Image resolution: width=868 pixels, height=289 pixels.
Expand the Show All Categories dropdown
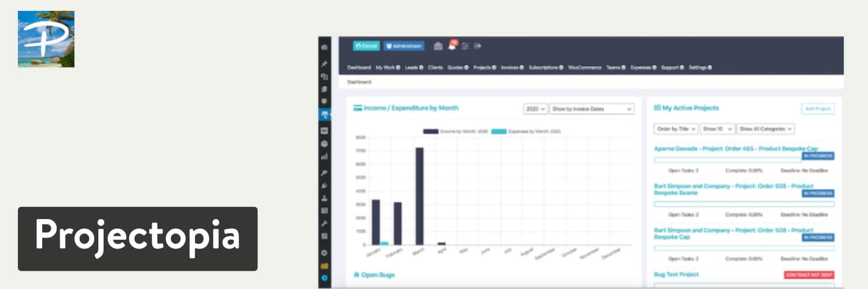point(765,129)
